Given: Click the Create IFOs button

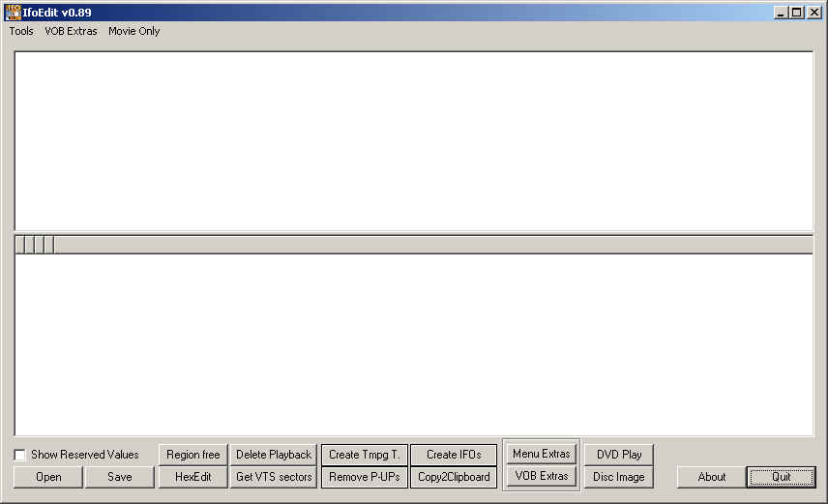Looking at the screenshot, I should (454, 455).
